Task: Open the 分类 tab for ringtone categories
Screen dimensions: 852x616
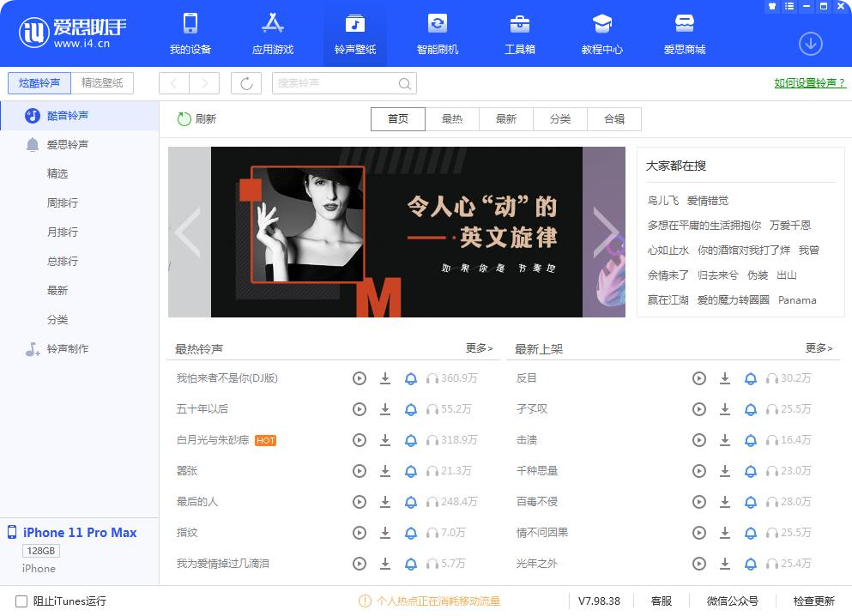Action: pyautogui.click(x=560, y=119)
